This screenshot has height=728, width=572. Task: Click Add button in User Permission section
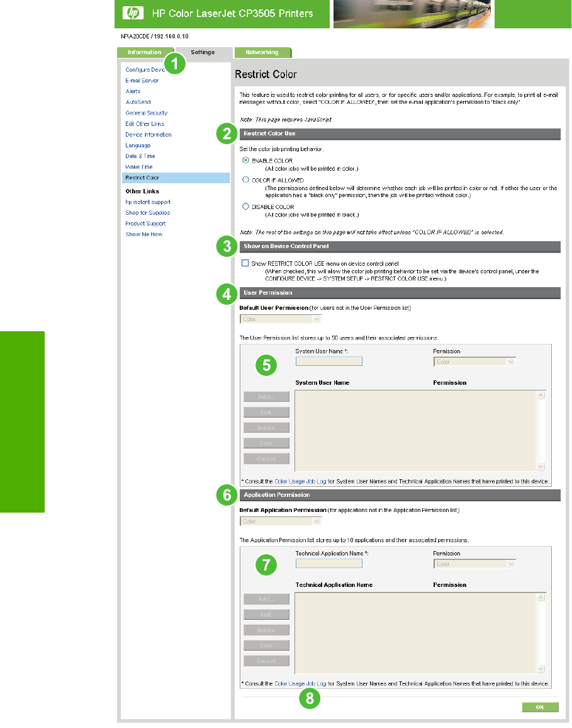click(266, 397)
